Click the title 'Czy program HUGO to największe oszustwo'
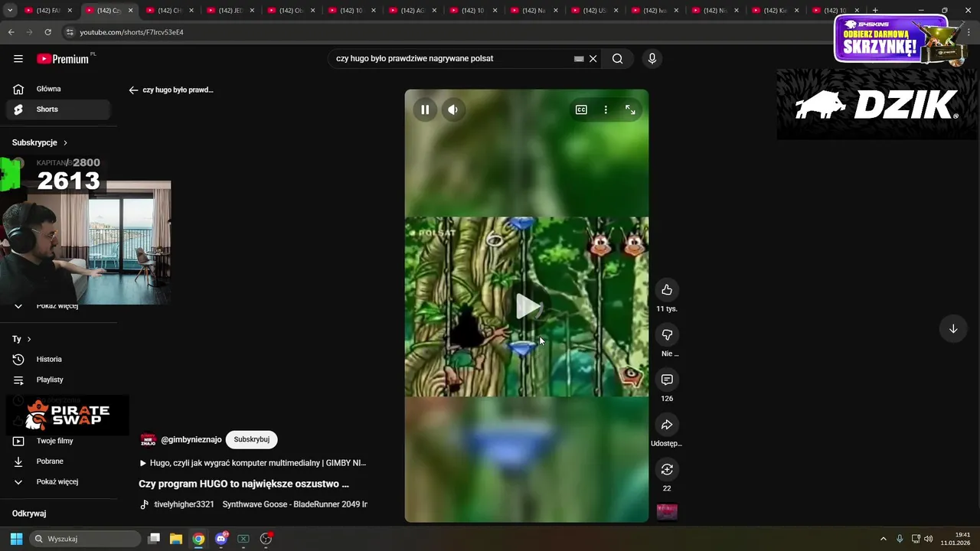Image resolution: width=980 pixels, height=551 pixels. click(243, 484)
